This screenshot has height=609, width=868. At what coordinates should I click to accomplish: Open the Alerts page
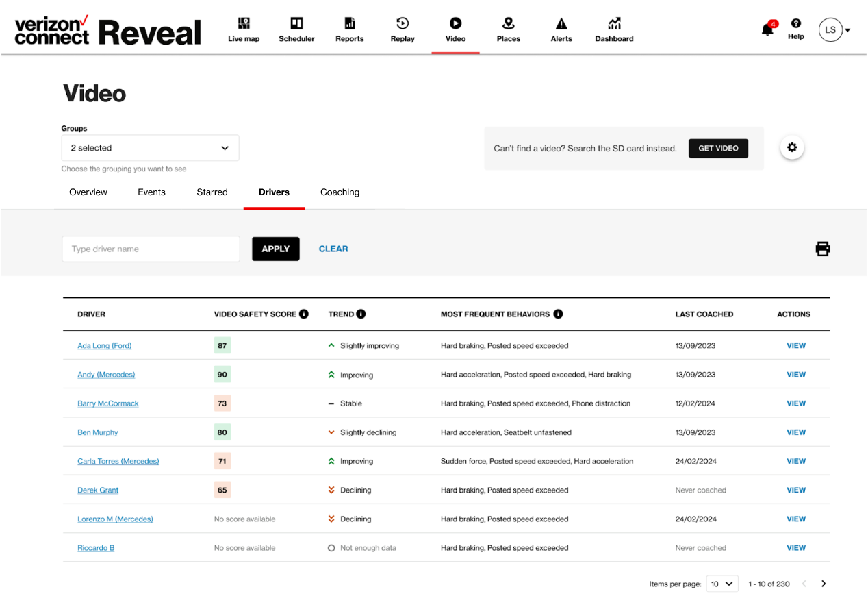pyautogui.click(x=561, y=29)
